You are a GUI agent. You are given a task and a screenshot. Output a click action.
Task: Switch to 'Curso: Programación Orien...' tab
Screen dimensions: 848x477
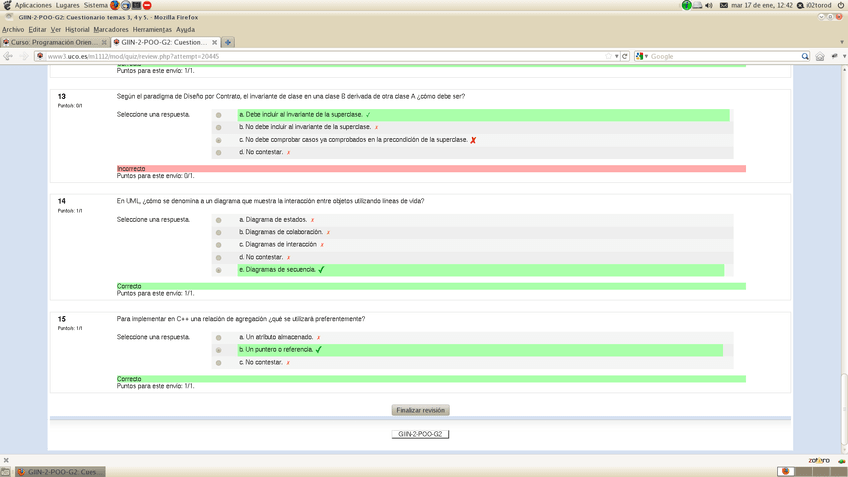pos(53,42)
